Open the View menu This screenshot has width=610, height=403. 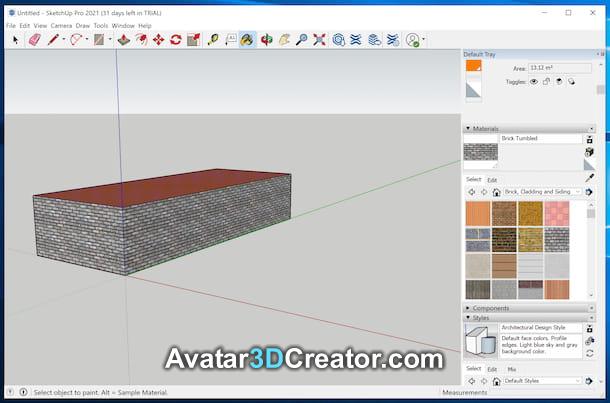[40, 26]
